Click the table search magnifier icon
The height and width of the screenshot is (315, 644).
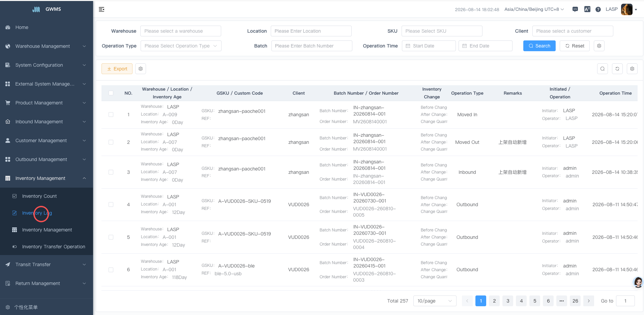point(603,69)
